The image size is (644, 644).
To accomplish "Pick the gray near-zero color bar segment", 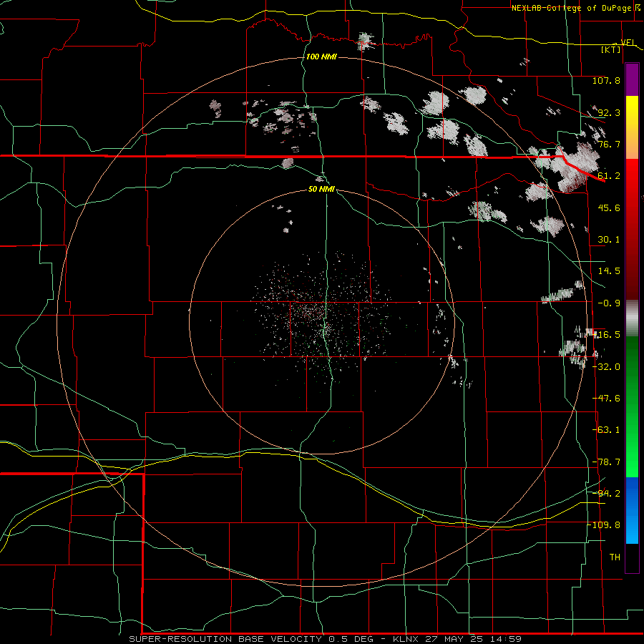I will coord(632,318).
